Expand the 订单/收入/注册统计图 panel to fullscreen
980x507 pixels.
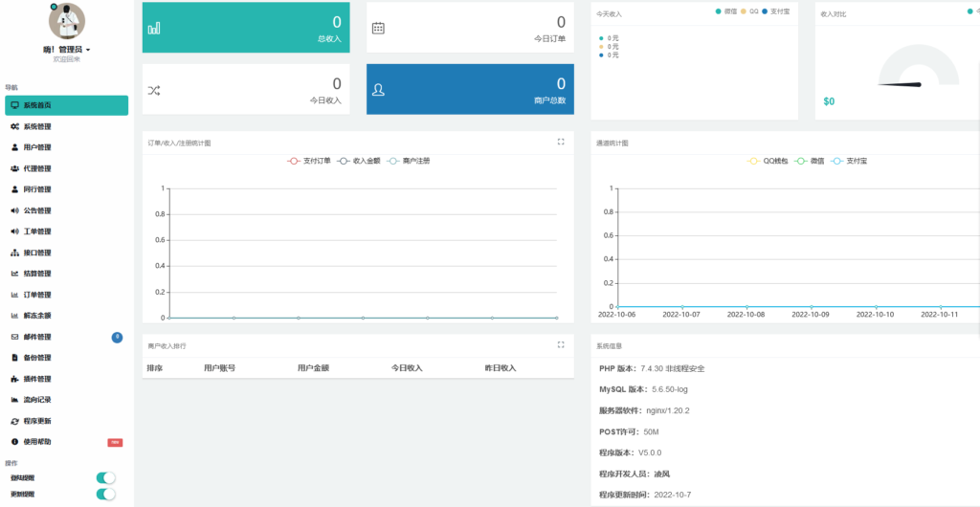(x=561, y=143)
